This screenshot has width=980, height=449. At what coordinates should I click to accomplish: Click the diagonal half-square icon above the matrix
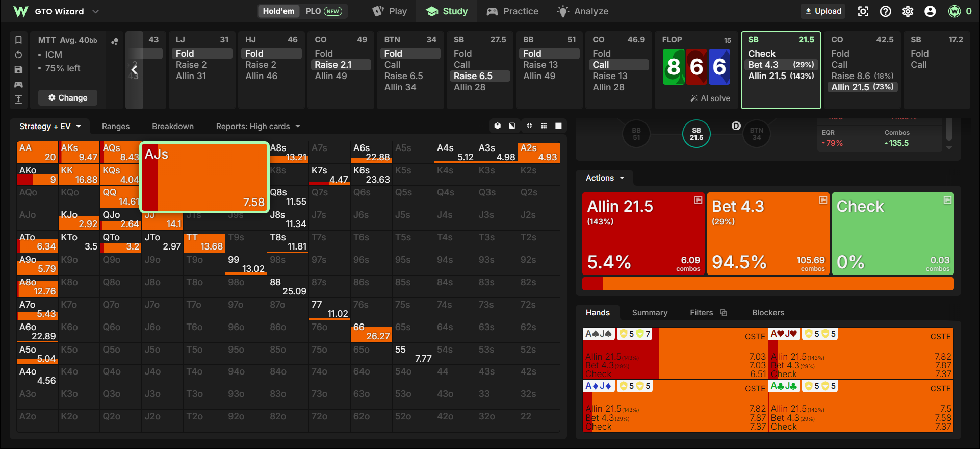(x=512, y=126)
